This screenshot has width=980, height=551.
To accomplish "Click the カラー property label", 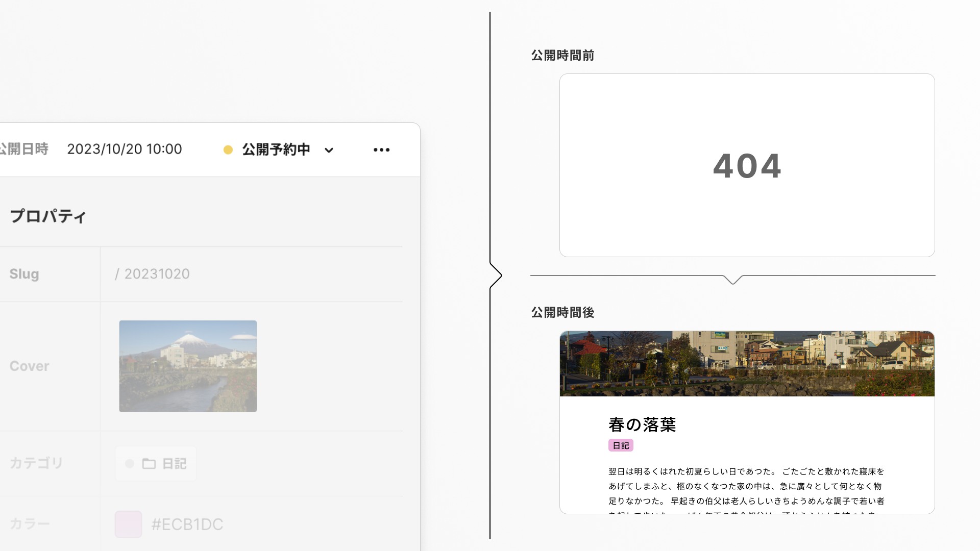I will click(30, 524).
